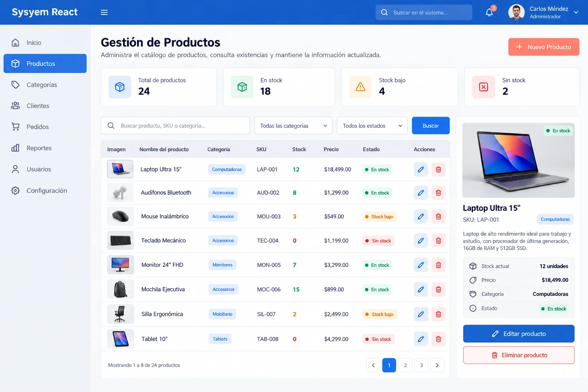Click the Stock bajo warning icon
Viewport: 588px width, 392px height.
tap(360, 87)
